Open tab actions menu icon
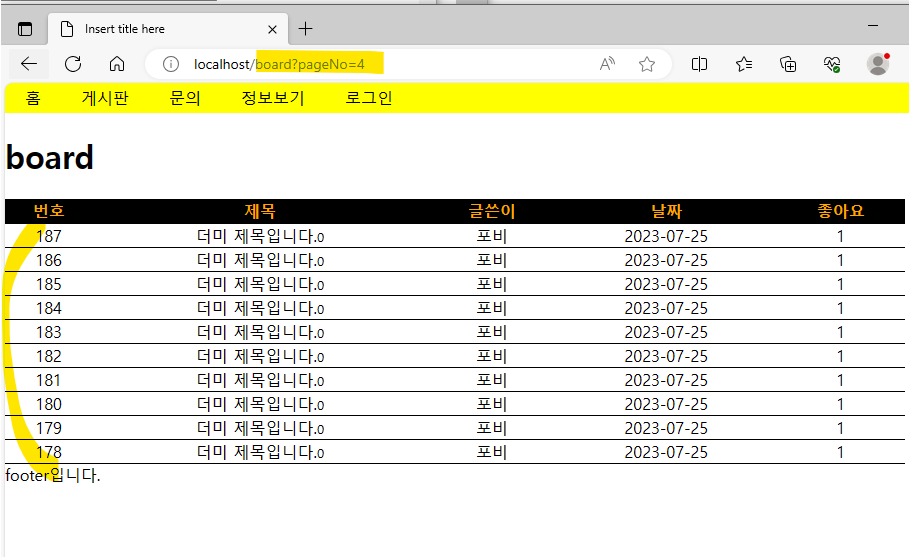 pos(25,29)
